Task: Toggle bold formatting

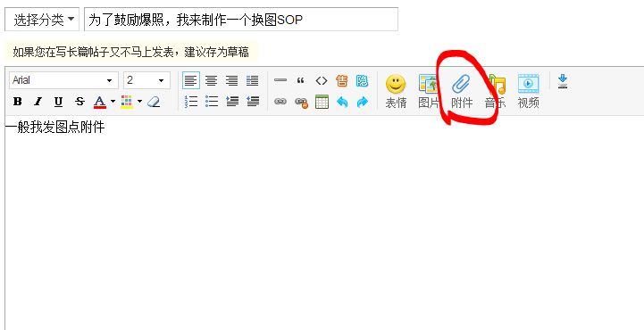Action: coord(17,102)
